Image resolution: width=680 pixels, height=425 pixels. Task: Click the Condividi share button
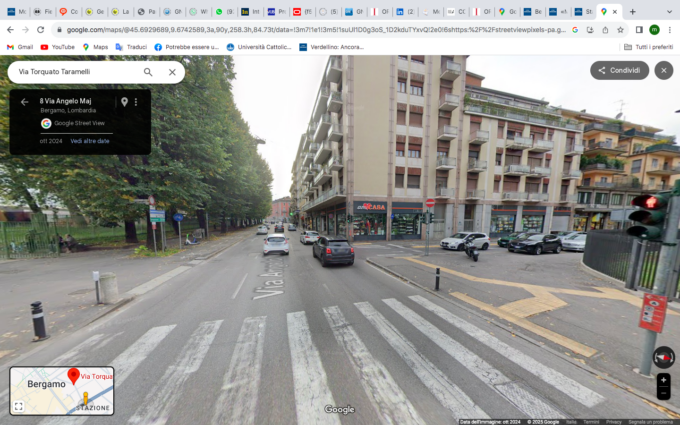point(618,70)
